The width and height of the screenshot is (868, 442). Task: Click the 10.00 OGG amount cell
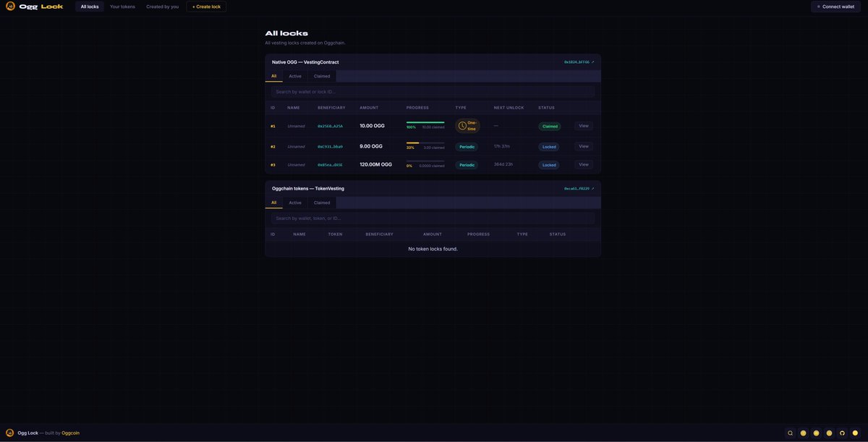coord(372,126)
